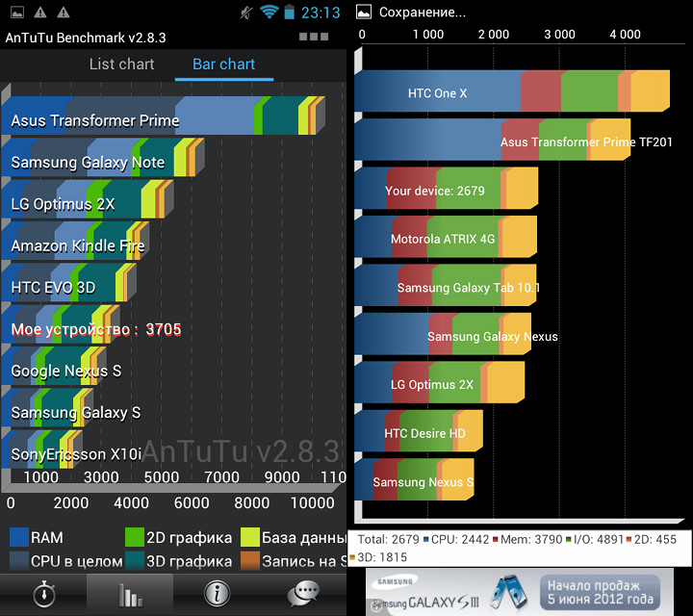Select the Samsung Nexus S bar
Screen dimensions: 693x616
(414, 480)
